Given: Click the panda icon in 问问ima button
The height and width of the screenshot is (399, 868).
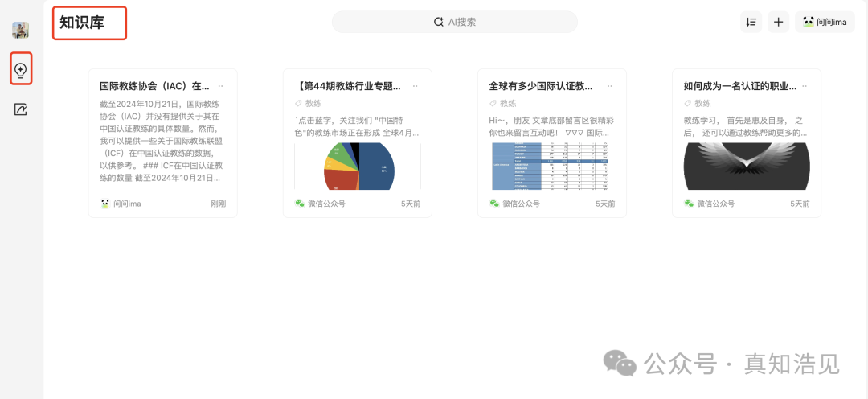Looking at the screenshot, I should pos(809,23).
